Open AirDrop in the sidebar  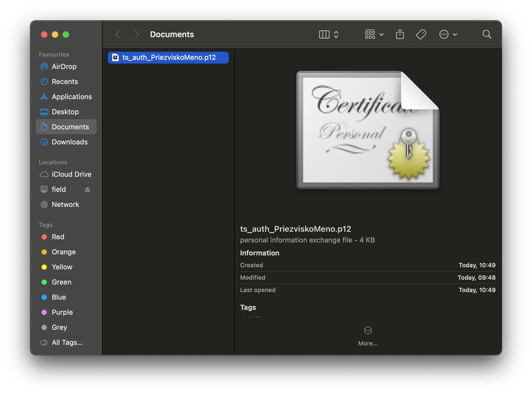point(66,67)
